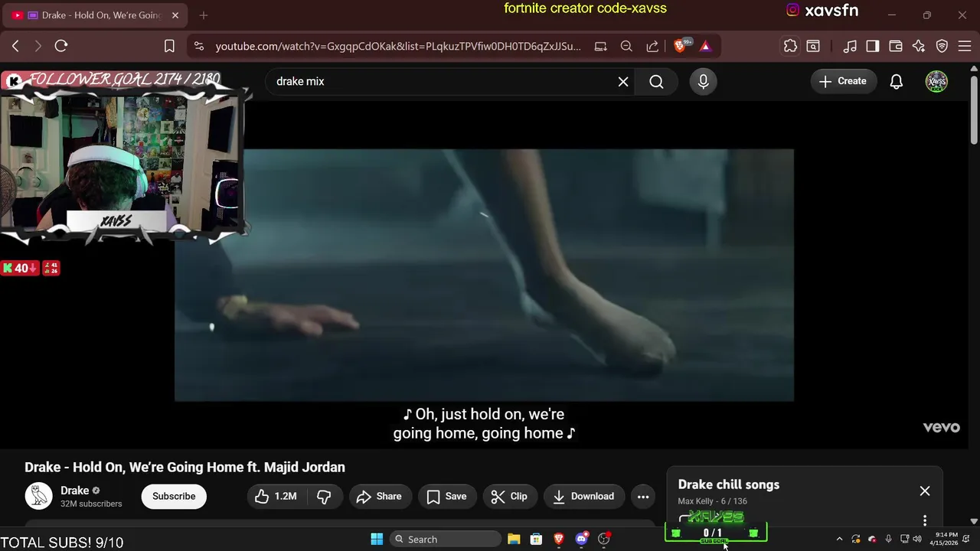The image size is (980, 551).
Task: Open the Create menu
Action: 844,81
